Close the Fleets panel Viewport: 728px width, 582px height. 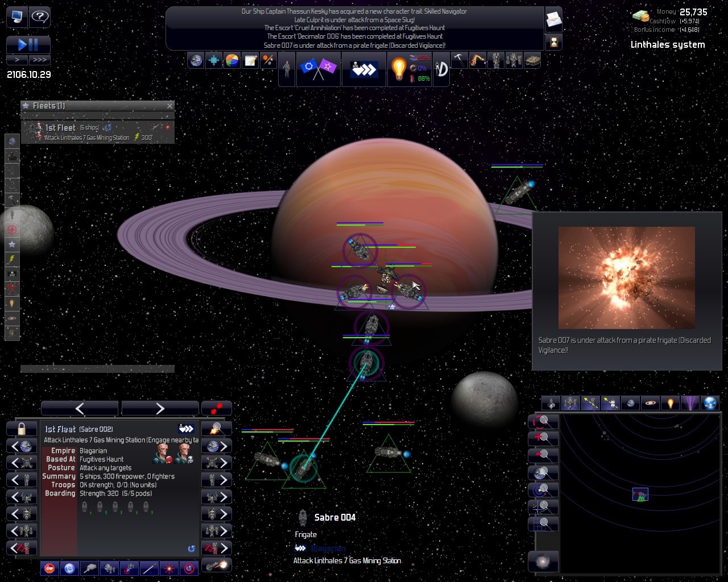click(x=169, y=106)
